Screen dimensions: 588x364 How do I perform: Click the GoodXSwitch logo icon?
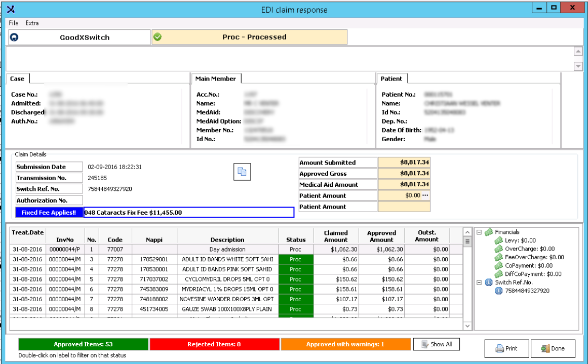pos(15,37)
